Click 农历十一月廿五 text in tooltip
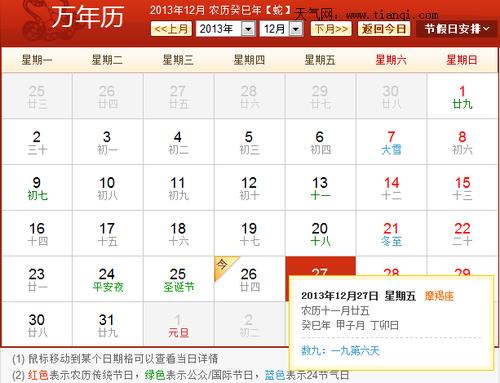Screen dimensions: 500x383 pos(335,311)
